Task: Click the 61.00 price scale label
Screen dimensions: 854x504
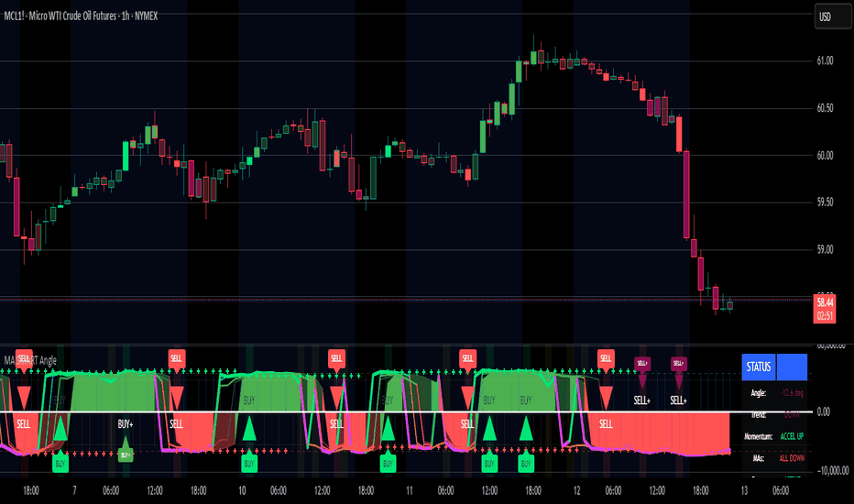Action: click(825, 61)
